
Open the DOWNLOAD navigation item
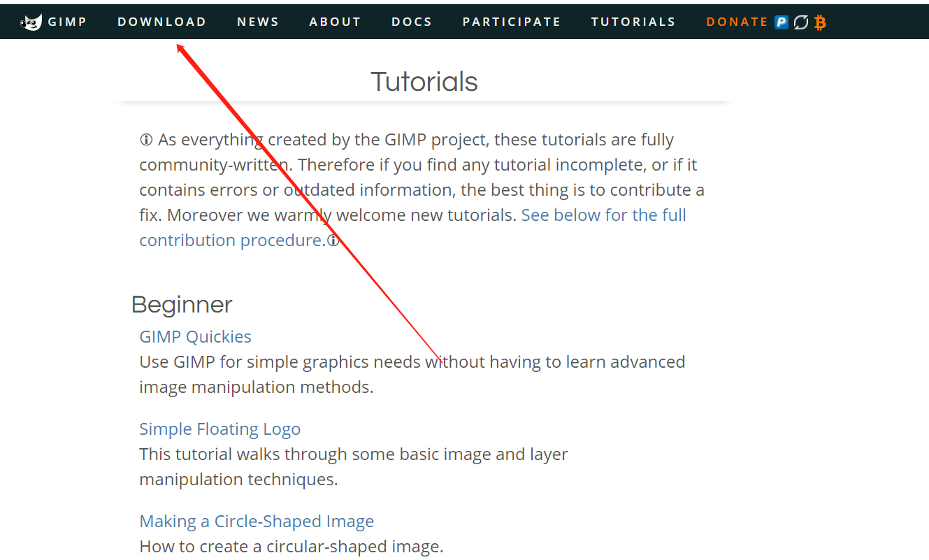(162, 22)
